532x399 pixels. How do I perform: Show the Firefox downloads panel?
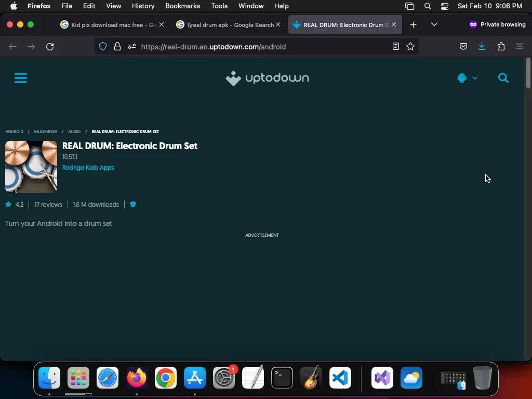[x=482, y=46]
